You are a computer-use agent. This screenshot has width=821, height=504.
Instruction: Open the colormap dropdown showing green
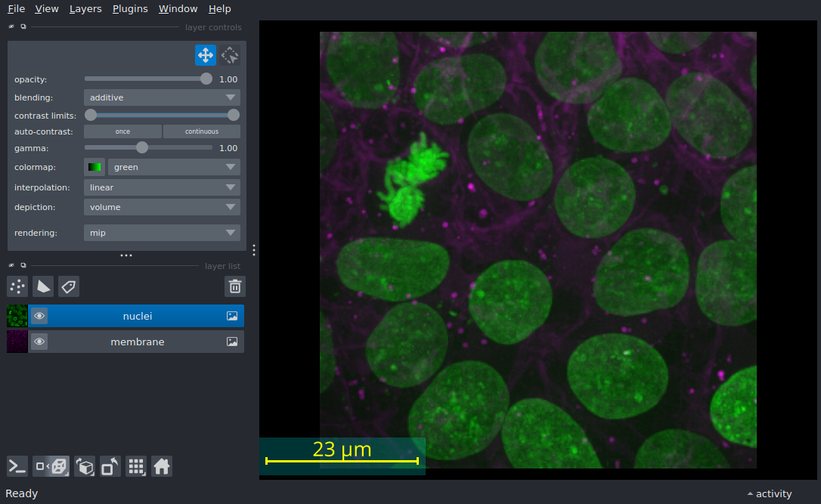point(174,167)
